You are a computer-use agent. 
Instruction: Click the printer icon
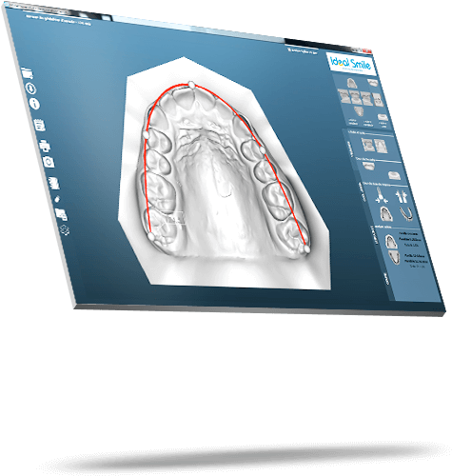tap(45, 146)
